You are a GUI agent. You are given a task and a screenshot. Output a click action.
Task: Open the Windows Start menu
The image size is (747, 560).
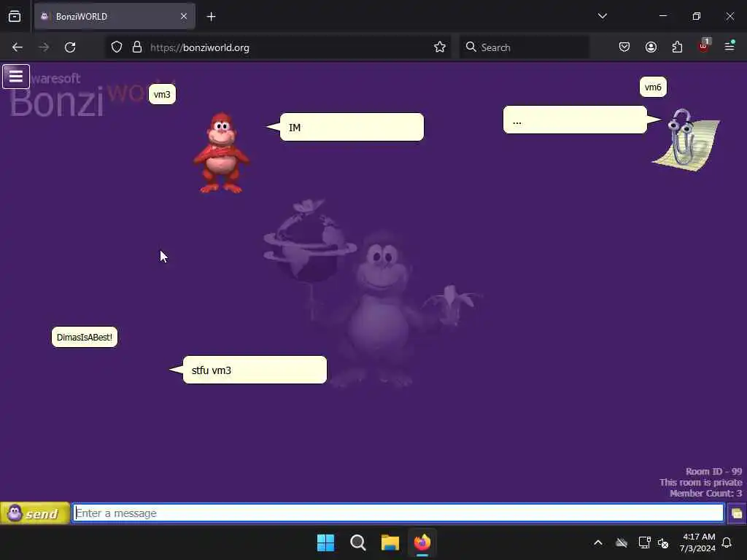click(326, 542)
